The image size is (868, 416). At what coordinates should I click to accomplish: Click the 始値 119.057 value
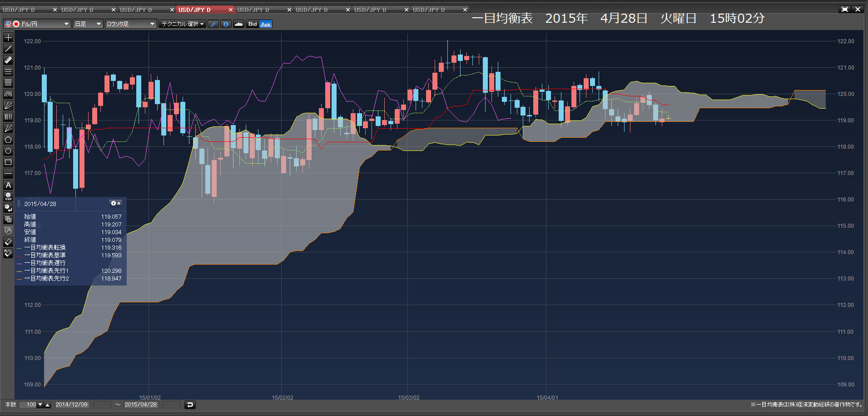coord(111,217)
